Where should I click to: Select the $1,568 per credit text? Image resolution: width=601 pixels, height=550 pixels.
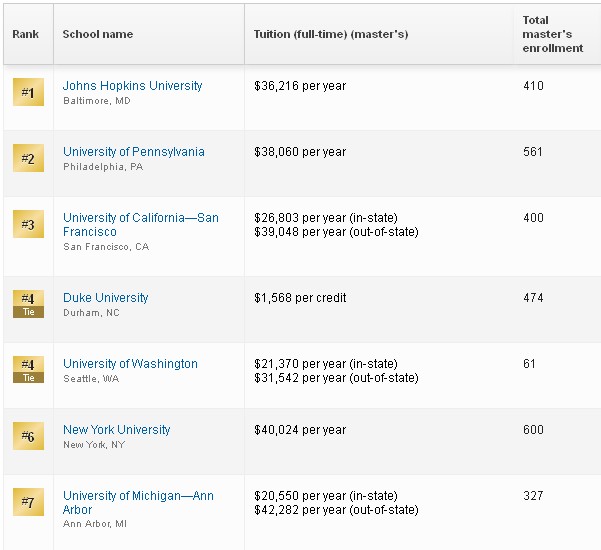300,298
